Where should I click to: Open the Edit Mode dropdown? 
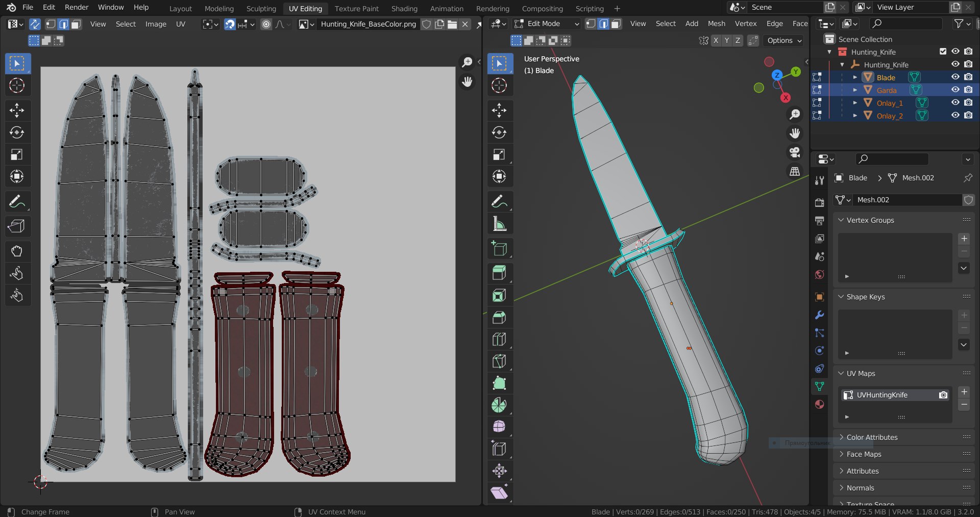[x=547, y=24]
